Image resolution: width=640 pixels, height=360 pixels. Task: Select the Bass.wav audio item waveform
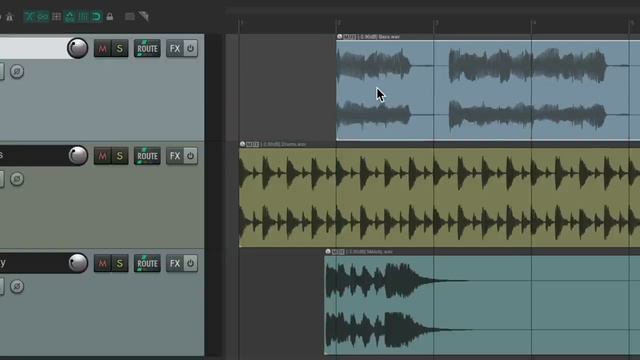[x=488, y=90]
